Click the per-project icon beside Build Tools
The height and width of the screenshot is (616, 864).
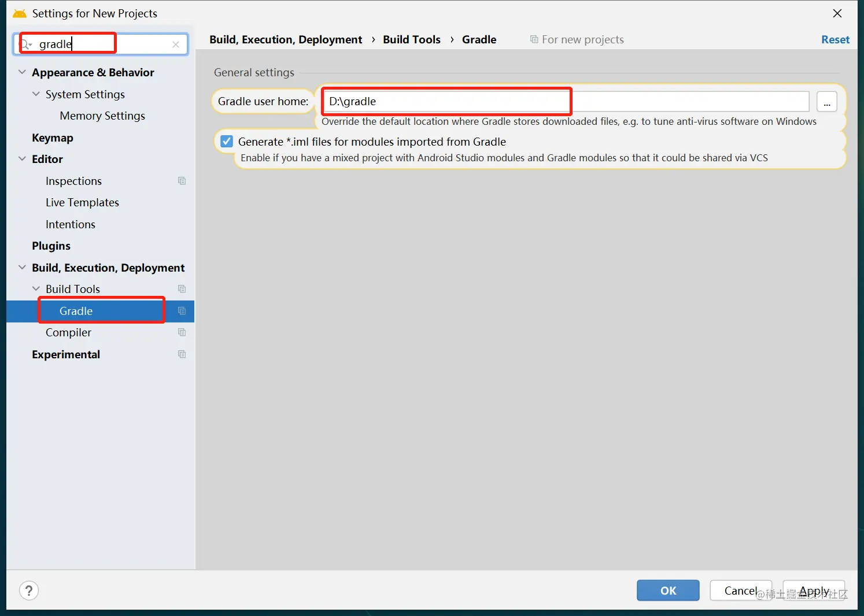pos(182,289)
